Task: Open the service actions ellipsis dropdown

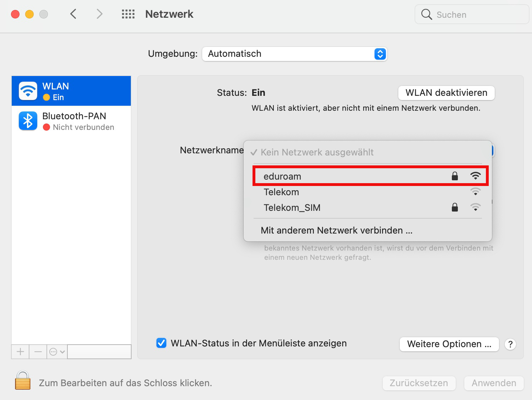Action: point(57,352)
